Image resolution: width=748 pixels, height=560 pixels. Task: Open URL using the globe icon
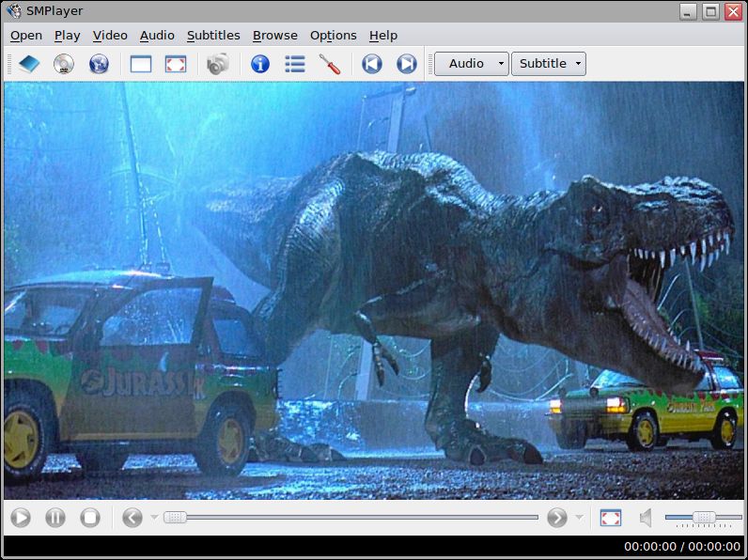99,64
